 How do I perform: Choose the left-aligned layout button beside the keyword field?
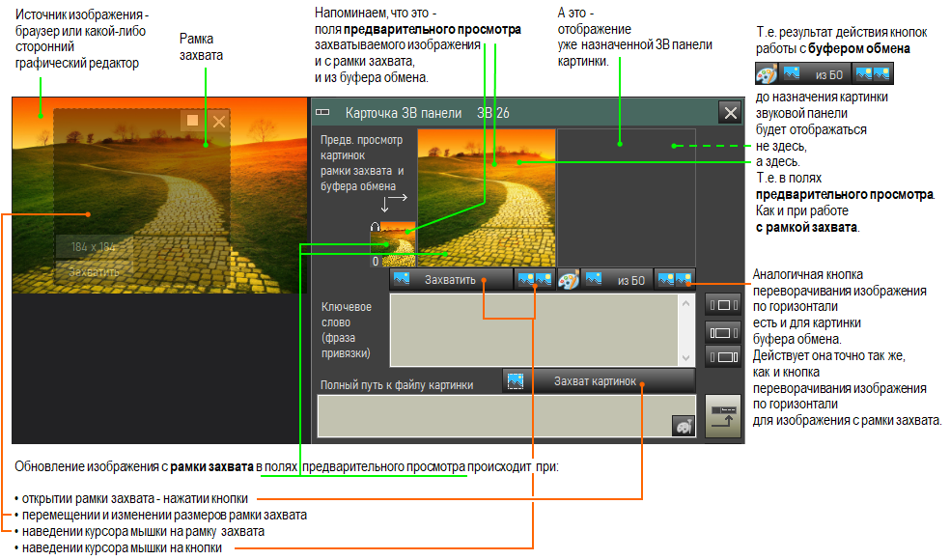click(x=723, y=332)
